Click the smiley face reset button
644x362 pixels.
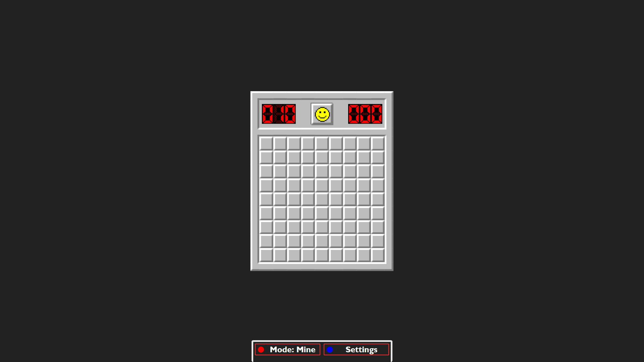click(x=322, y=114)
